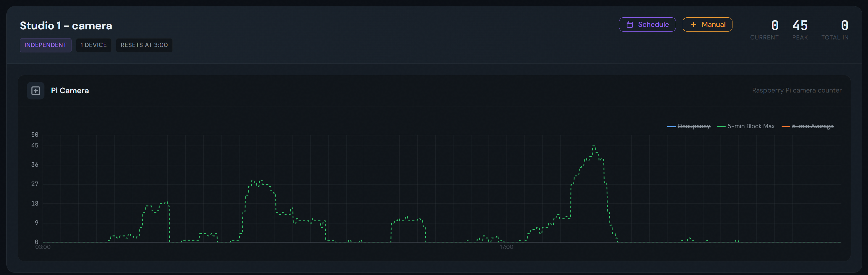Click the orange 5-min Average line marker
This screenshot has height=275, width=868.
[x=785, y=127]
